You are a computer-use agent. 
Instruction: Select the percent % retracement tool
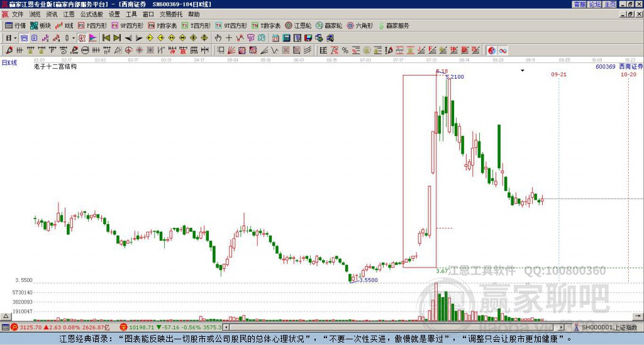345,50
